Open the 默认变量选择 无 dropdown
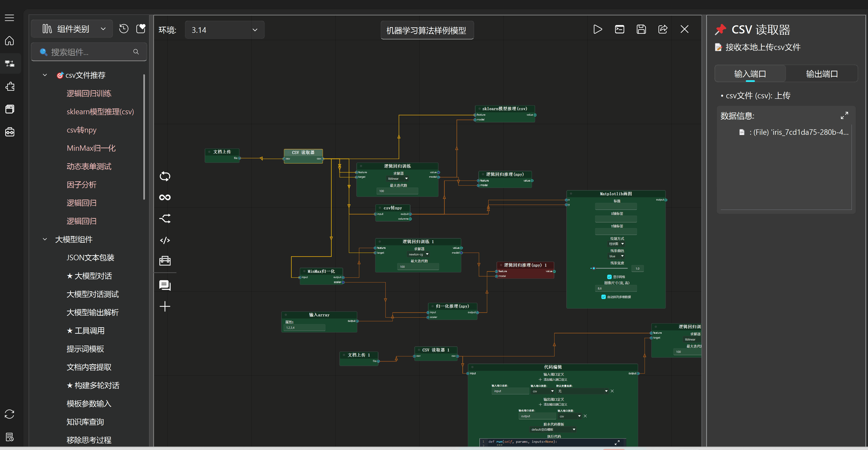This screenshot has height=450, width=868. pos(582,391)
